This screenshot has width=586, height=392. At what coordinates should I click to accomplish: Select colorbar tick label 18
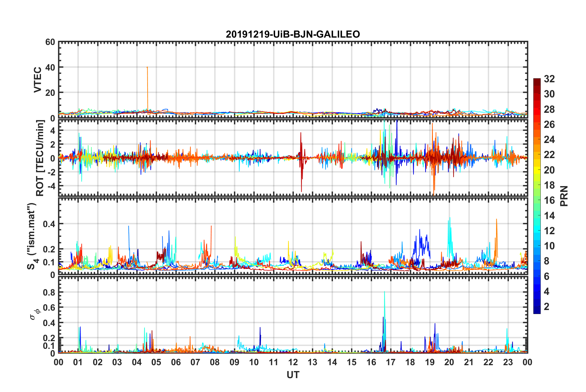(549, 185)
